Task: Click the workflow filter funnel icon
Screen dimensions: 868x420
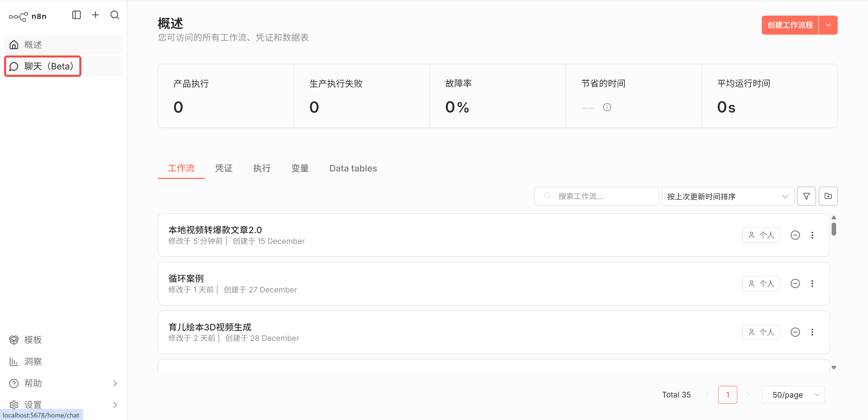Action: (806, 196)
